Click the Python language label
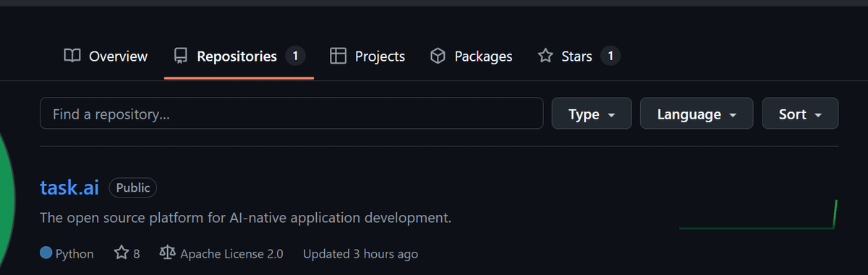 [x=75, y=254]
